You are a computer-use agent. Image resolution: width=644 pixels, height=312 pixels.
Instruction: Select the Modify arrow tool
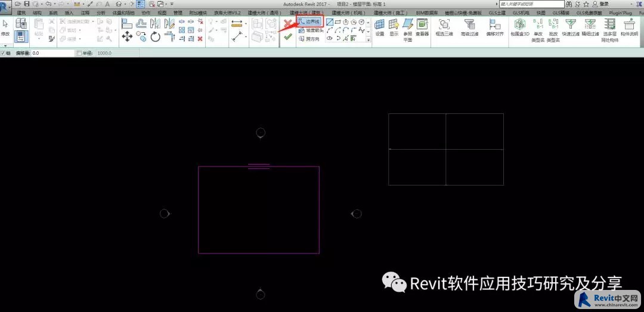[5, 24]
